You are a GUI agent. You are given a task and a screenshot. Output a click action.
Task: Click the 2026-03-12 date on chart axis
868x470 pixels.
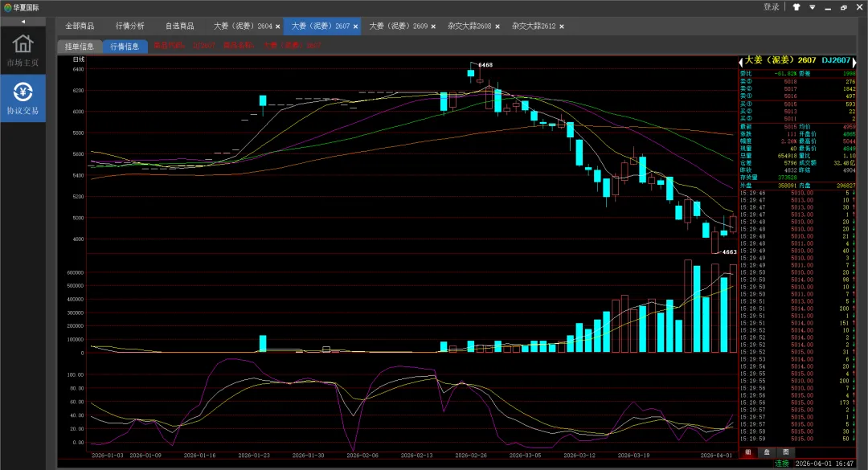point(579,455)
